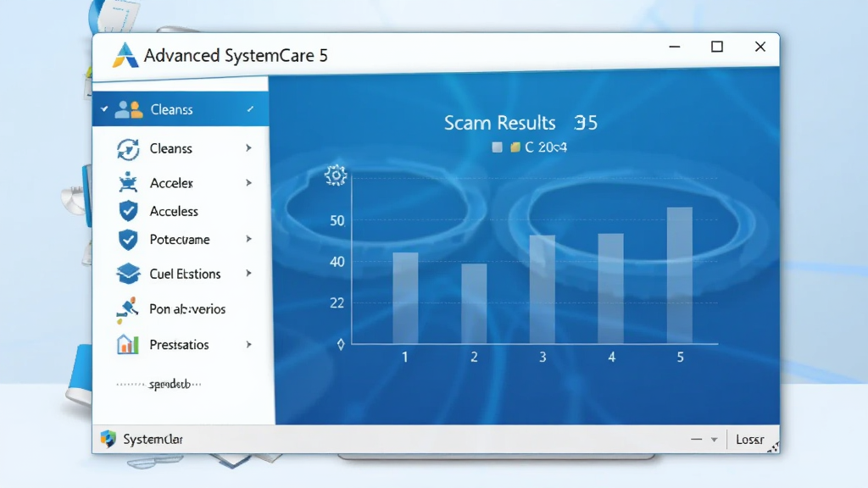Click the 50 value on the chart axis
The image size is (868, 488).
[337, 221]
